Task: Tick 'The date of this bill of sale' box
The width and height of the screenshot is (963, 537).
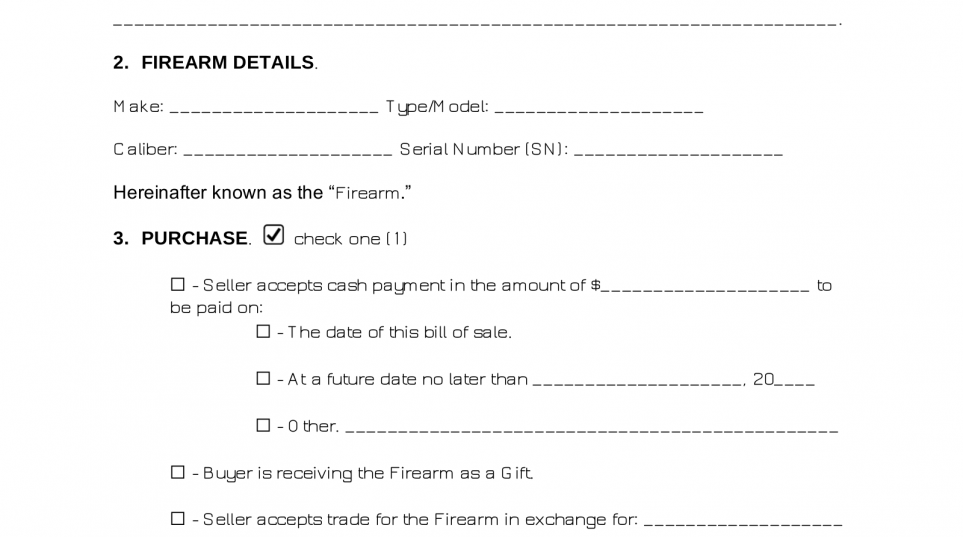Action: tap(263, 331)
